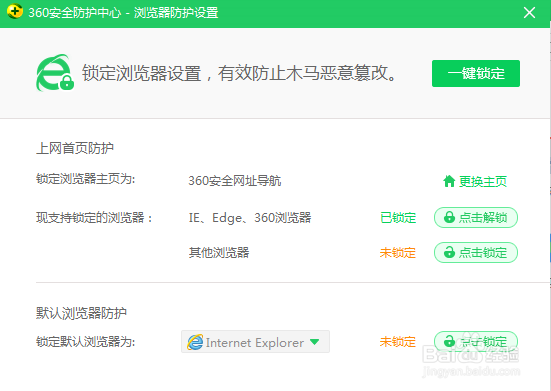Lock other browsers via 点击锁定
Image resolution: width=551 pixels, height=391 pixels.
(476, 253)
